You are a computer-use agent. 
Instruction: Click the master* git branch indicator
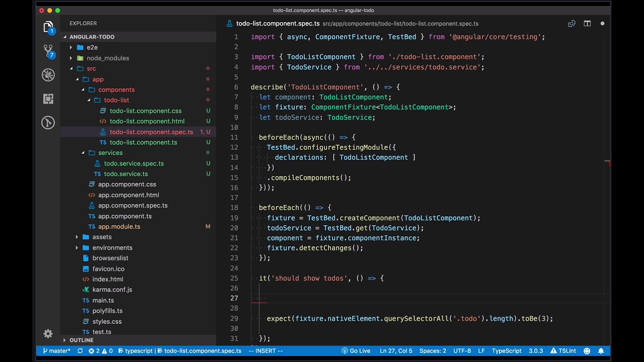56,351
